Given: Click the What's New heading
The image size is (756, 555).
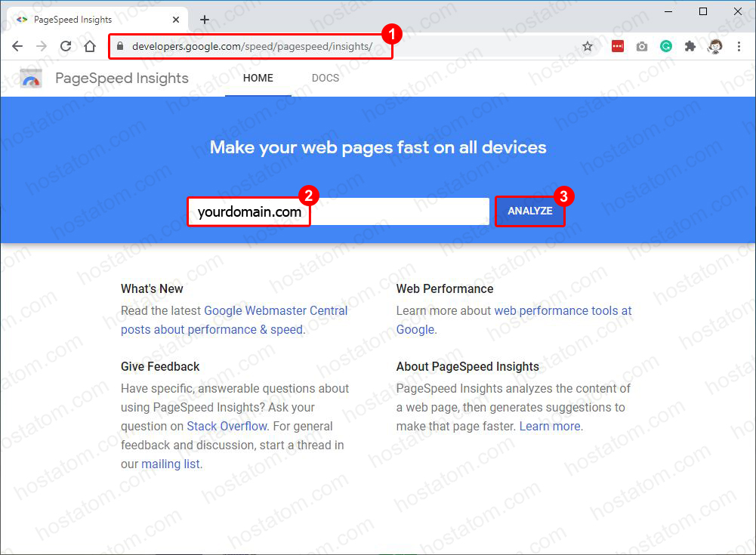Looking at the screenshot, I should point(152,289).
